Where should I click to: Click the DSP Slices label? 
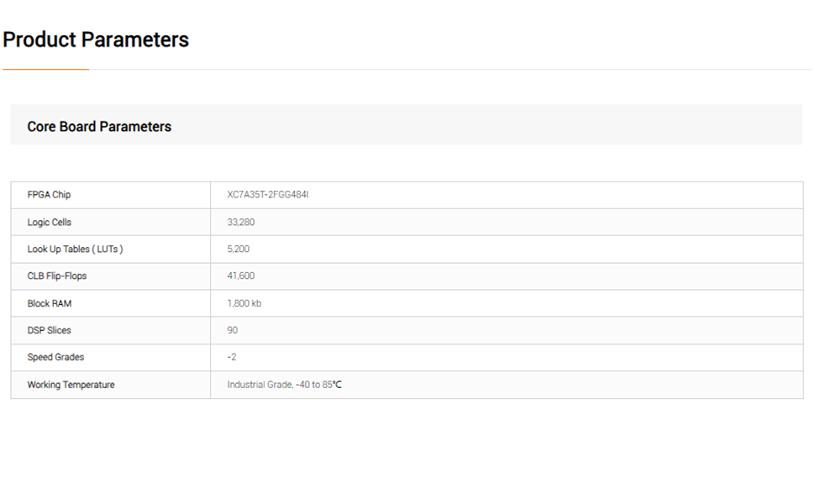(x=50, y=330)
